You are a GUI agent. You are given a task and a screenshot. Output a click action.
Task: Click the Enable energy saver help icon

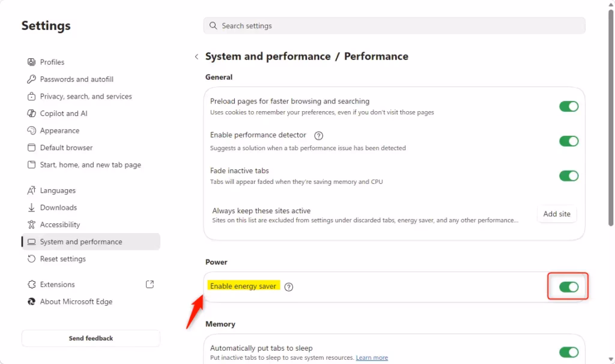click(289, 287)
